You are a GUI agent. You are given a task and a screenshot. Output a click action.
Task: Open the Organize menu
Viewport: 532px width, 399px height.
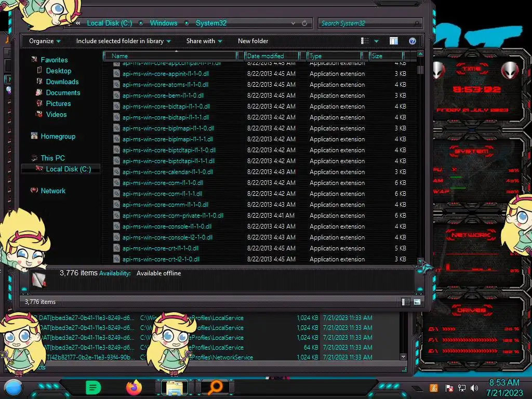[45, 41]
